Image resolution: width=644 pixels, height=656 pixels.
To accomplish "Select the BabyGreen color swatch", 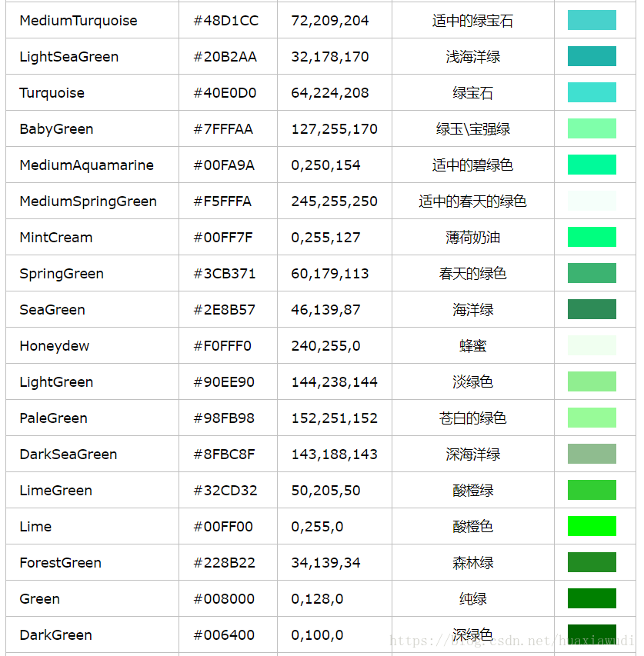I will coord(592,128).
